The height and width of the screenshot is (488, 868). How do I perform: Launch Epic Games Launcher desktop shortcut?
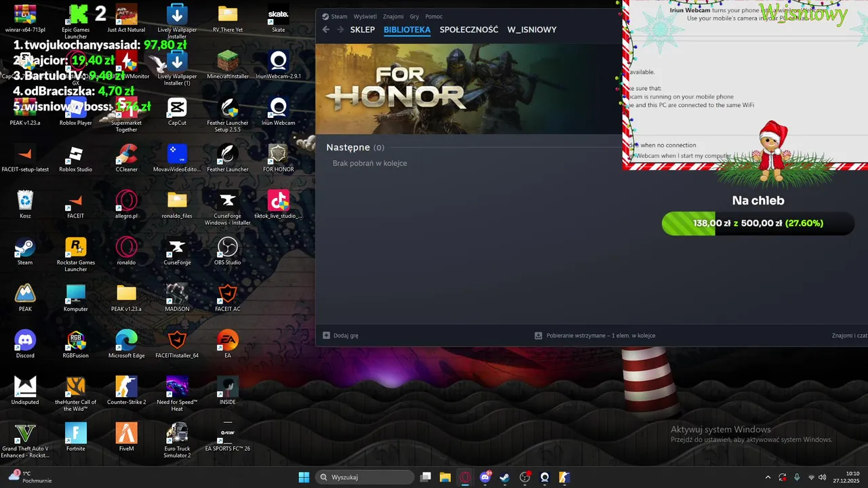coord(76,21)
